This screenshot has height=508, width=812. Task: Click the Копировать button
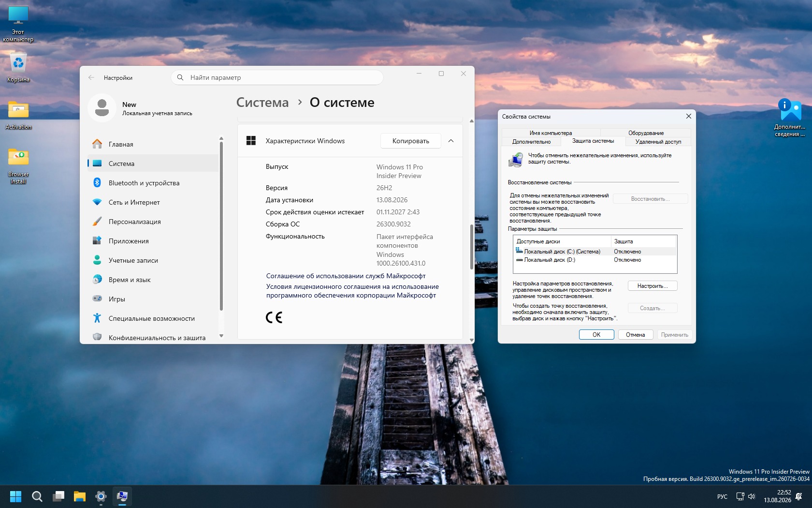[x=411, y=141]
